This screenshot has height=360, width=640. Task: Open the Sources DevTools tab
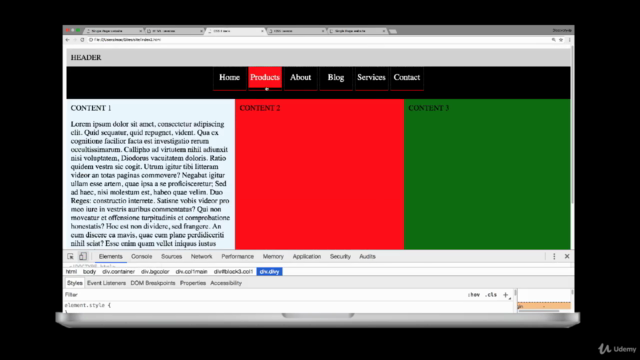pyautogui.click(x=171, y=256)
